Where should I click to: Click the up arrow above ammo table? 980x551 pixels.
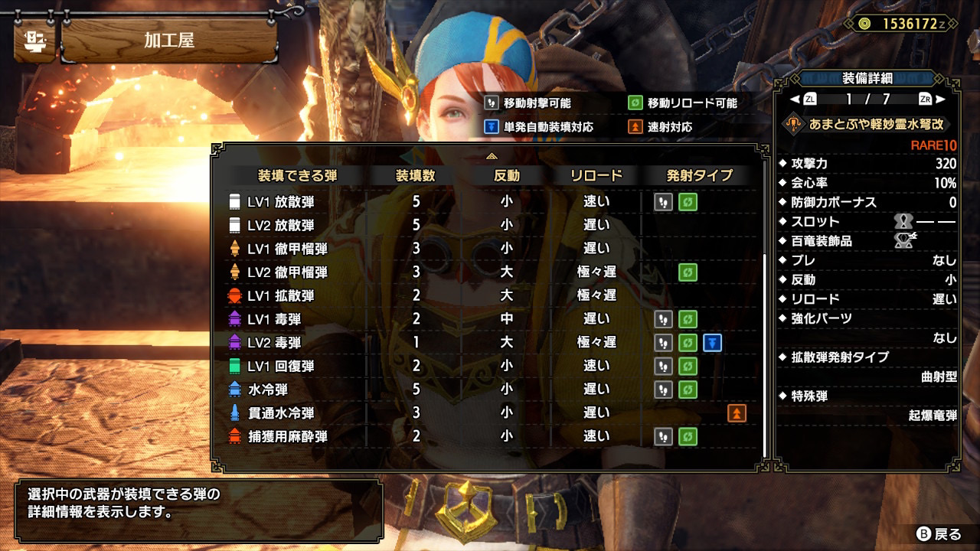[x=492, y=155]
